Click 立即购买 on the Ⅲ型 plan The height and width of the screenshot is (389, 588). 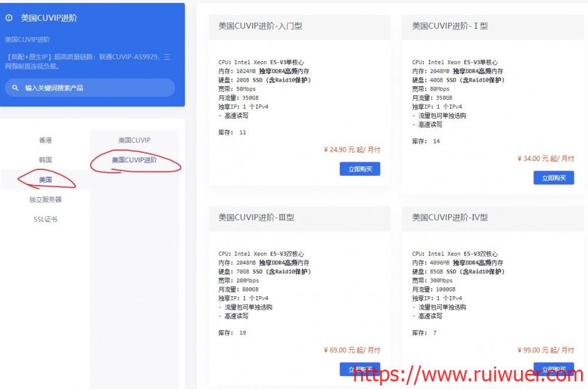coord(360,370)
